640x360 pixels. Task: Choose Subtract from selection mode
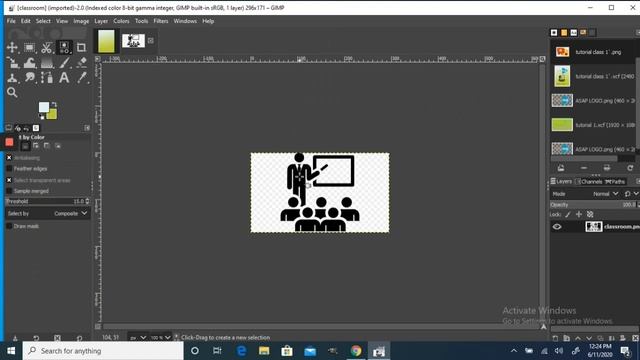coord(47,146)
